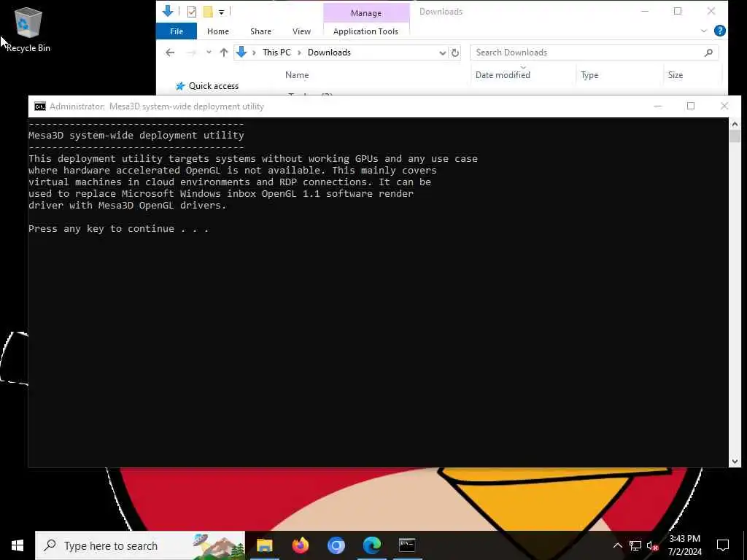Sort by Date modified column header
The image size is (747, 560).
click(x=503, y=75)
